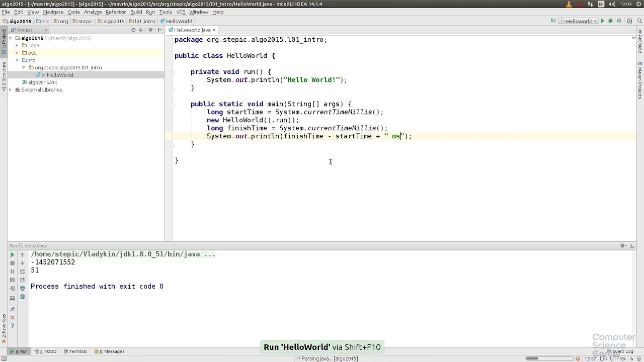Open the File menu

[6, 12]
